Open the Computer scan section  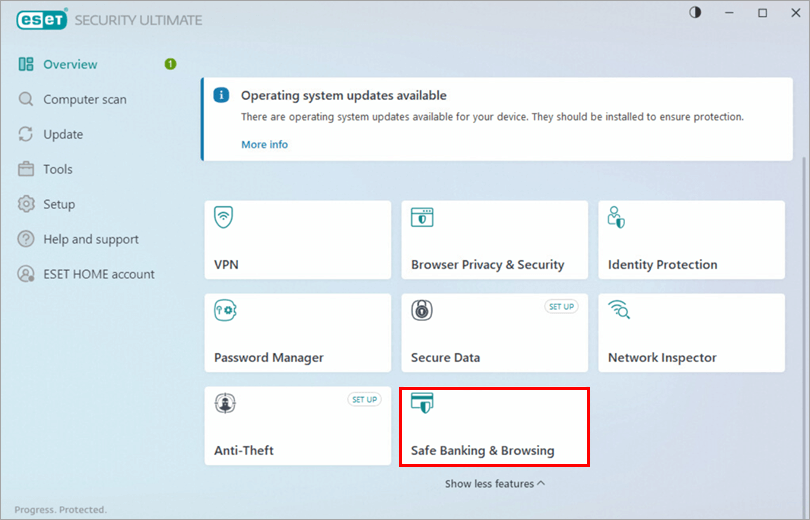(85, 99)
